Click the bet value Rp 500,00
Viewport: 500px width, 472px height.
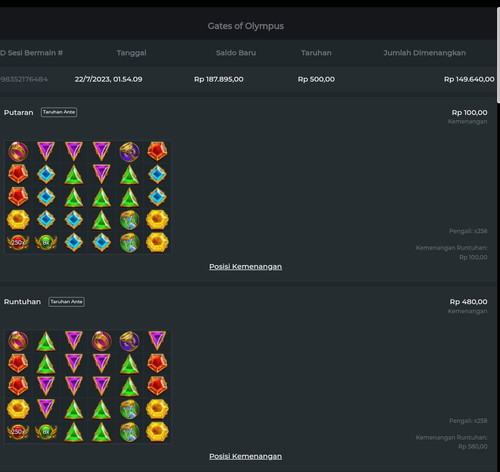[x=316, y=79]
